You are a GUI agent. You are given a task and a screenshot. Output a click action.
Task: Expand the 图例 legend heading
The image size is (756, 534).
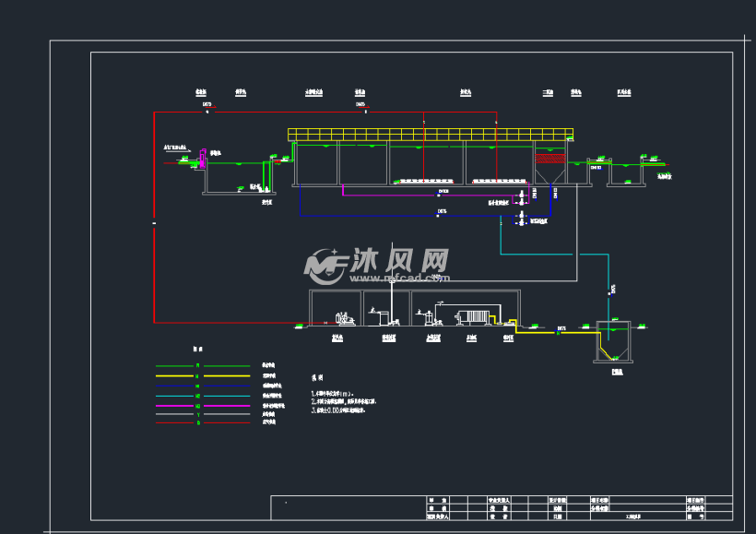click(x=195, y=349)
